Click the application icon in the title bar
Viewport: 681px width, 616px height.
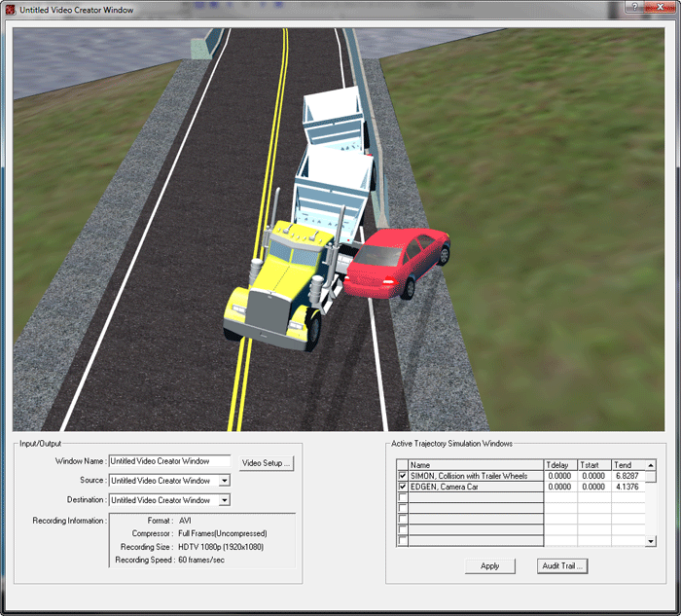[x=10, y=9]
